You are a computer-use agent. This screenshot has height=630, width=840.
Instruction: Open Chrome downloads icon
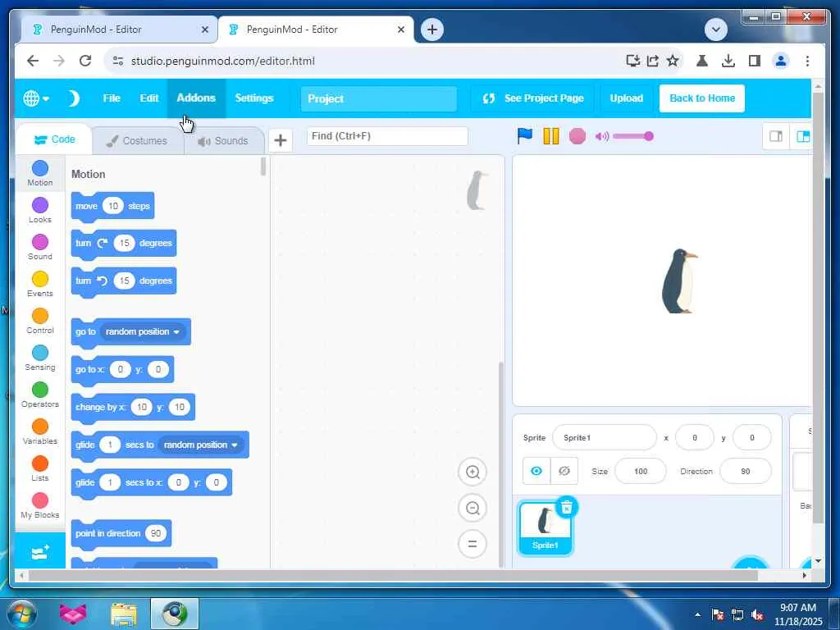(x=728, y=61)
